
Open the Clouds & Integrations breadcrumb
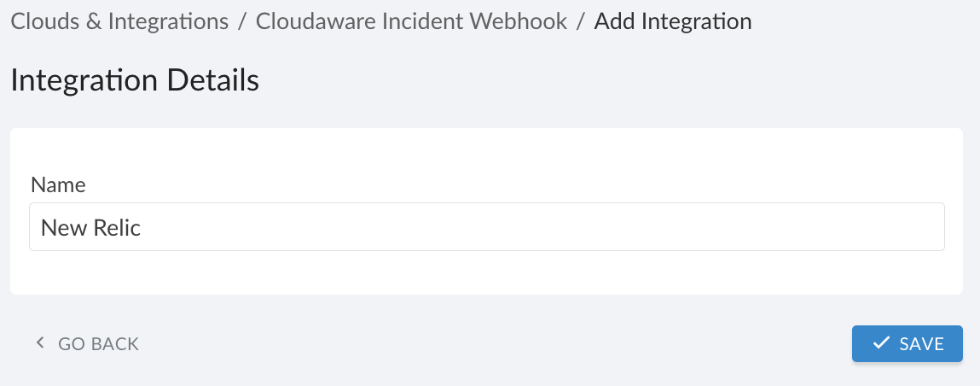pyautogui.click(x=119, y=21)
